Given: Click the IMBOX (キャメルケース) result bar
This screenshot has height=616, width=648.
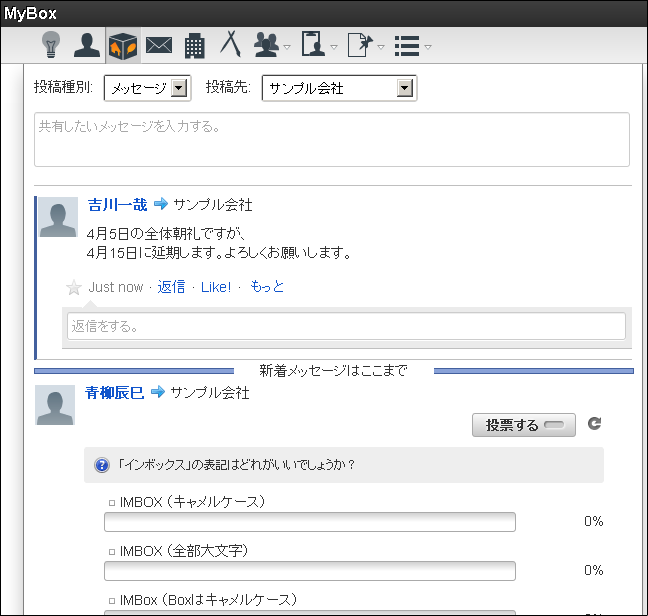Looking at the screenshot, I should pyautogui.click(x=310, y=522).
